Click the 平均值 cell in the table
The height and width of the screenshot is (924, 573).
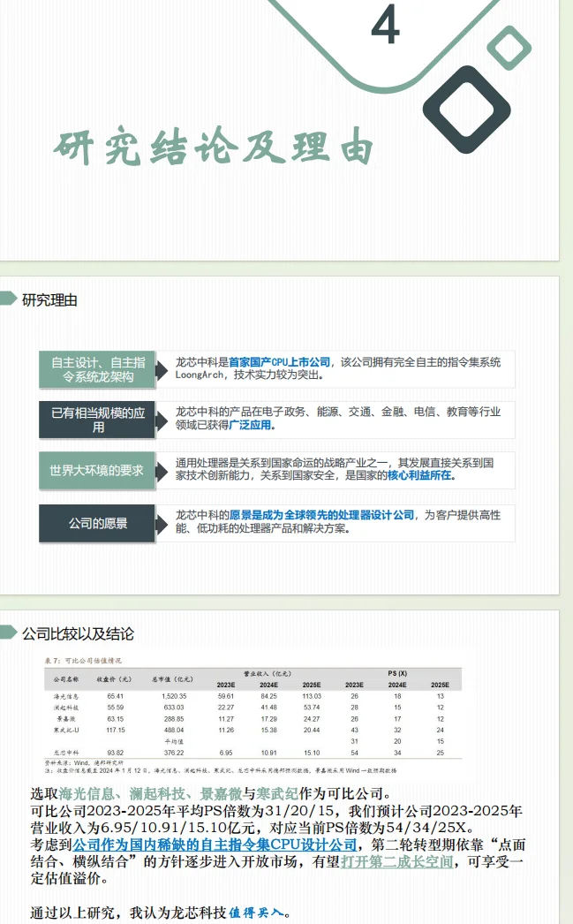[174, 742]
